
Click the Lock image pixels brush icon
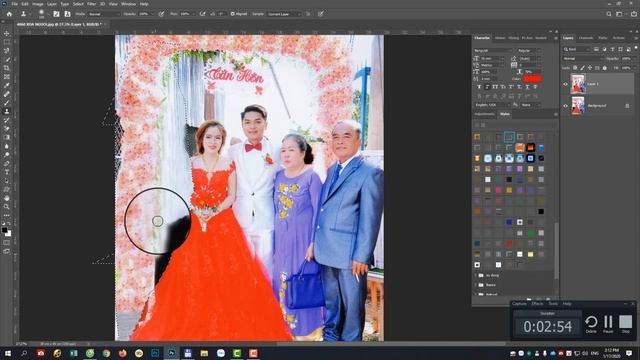coord(582,68)
